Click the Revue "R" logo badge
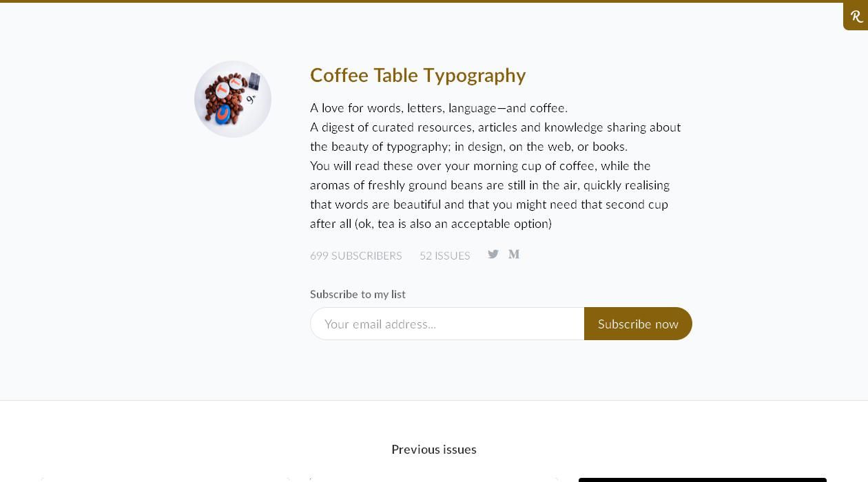 click(x=856, y=17)
